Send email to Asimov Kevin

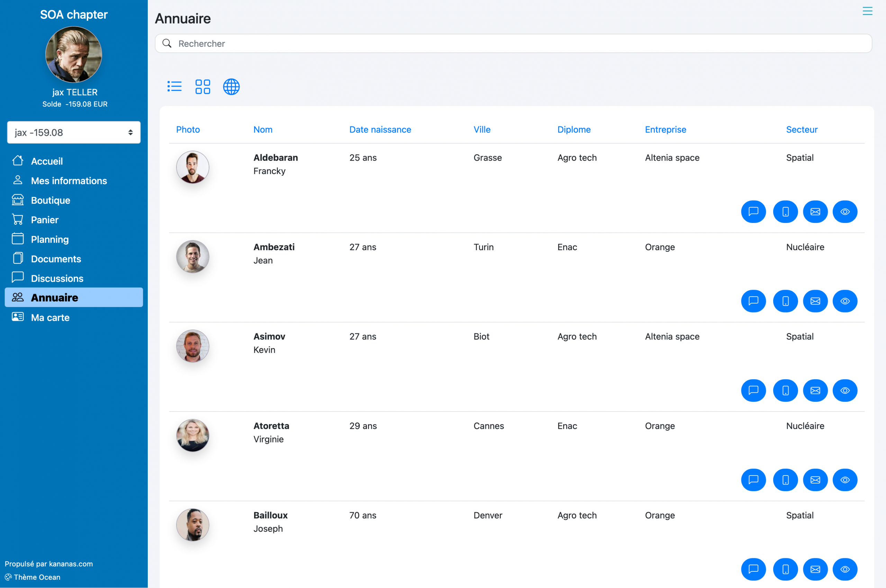click(815, 390)
